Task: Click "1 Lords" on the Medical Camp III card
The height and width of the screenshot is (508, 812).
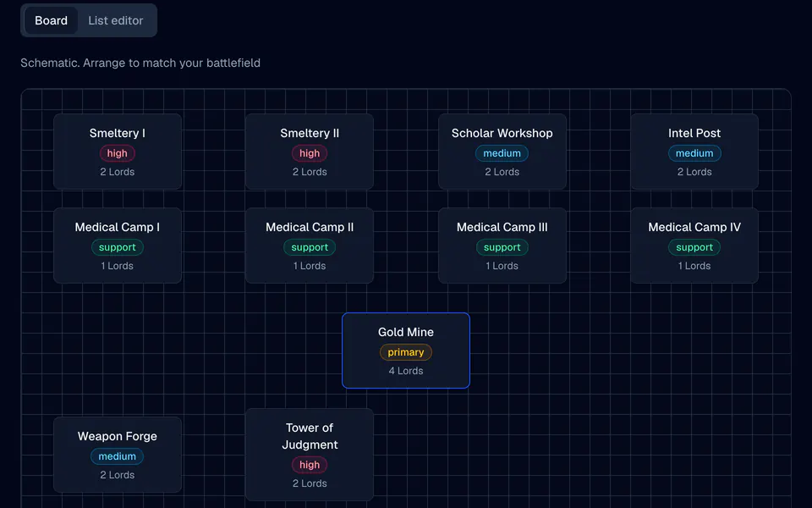Action: point(502,266)
